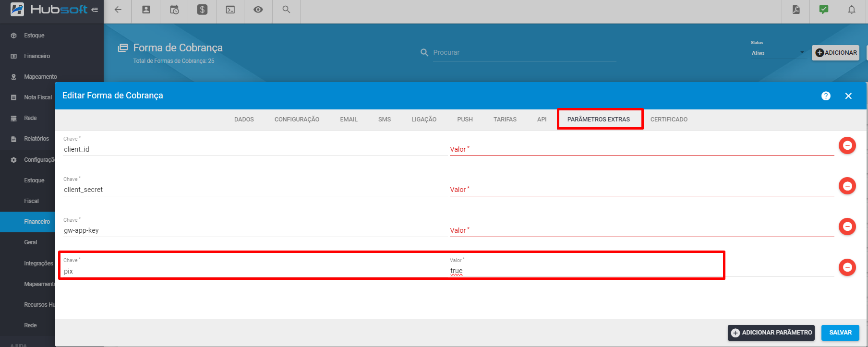The width and height of the screenshot is (868, 347).
Task: Click ADICIONAR PARÂMETRO button
Action: [771, 333]
